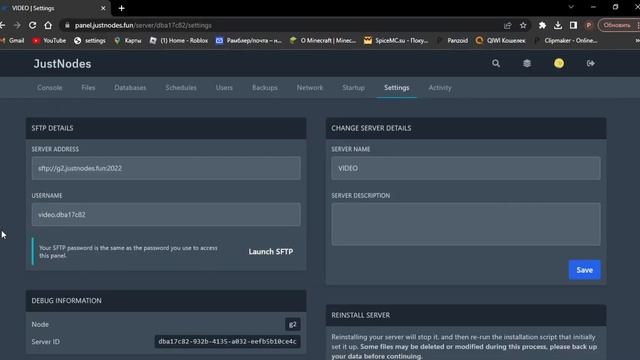Switch to the Databases tab
Image resolution: width=640 pixels, height=360 pixels.
(130, 88)
